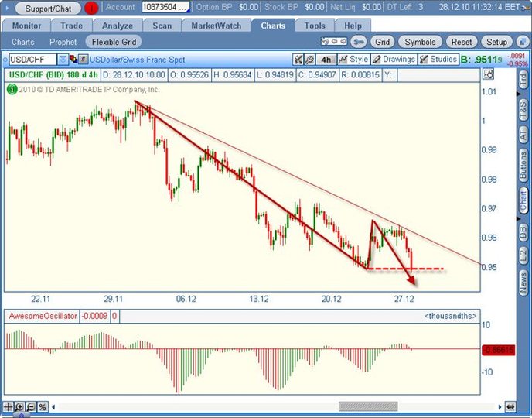
Task: Click the percent scale icon
Action: click(43, 406)
